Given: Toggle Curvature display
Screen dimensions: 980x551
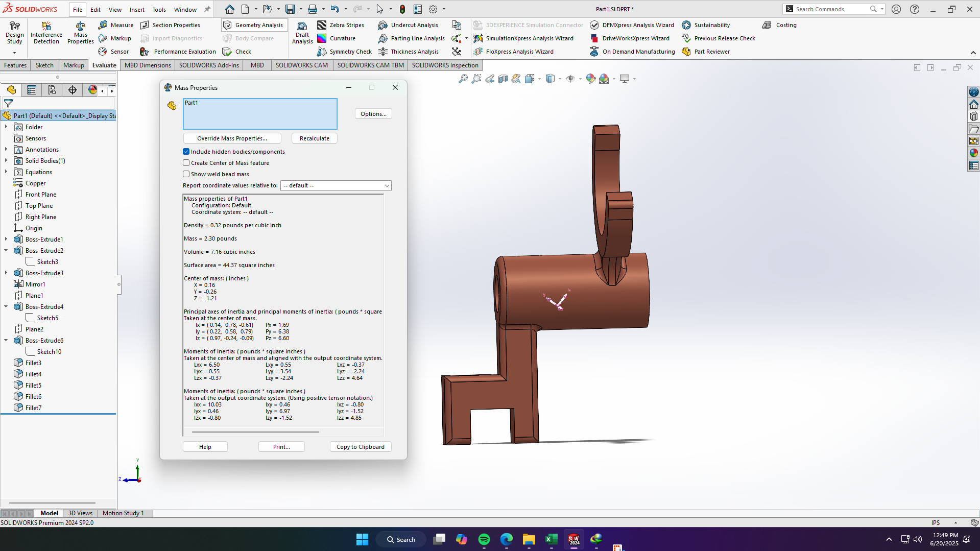Looking at the screenshot, I should [336, 38].
